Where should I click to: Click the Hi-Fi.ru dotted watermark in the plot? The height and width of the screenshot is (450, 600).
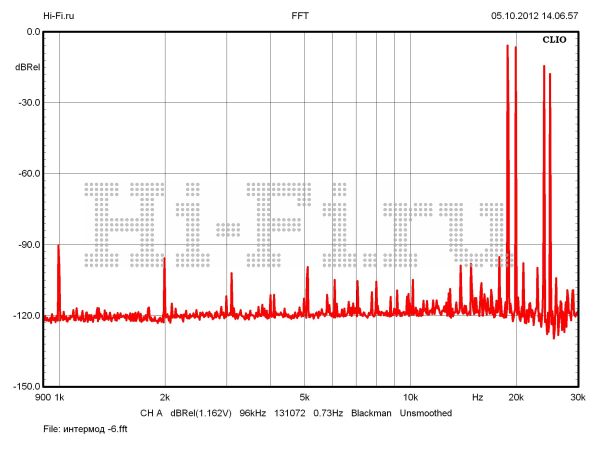click(x=295, y=225)
